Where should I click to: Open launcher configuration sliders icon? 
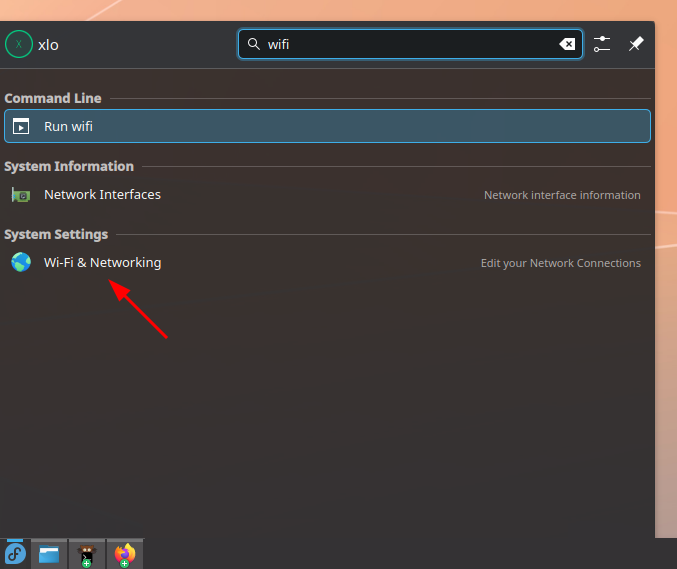point(601,44)
